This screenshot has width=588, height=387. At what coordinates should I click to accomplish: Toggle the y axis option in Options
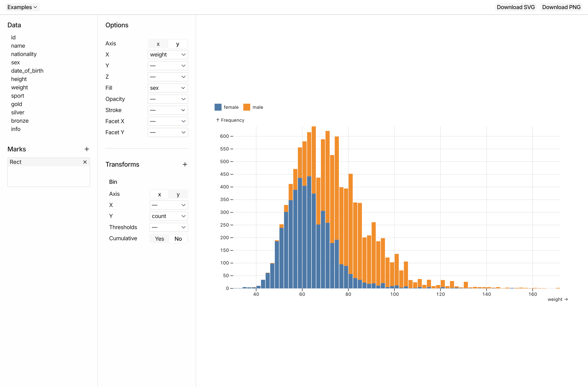177,44
